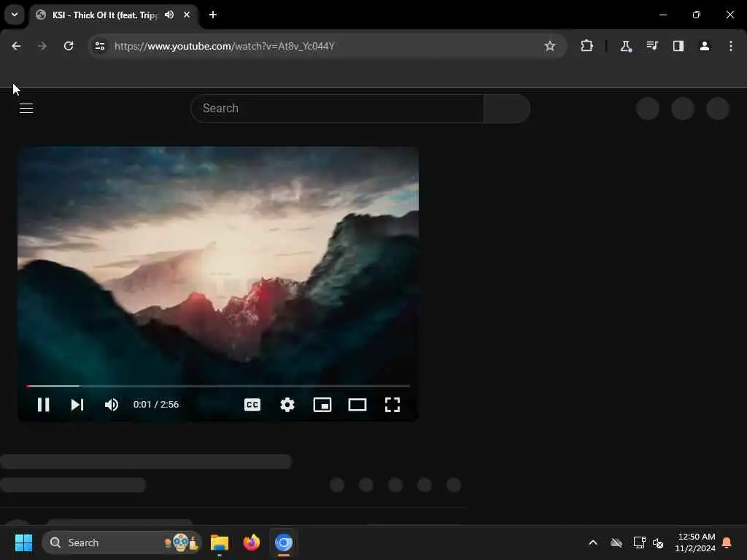Open Chrome Labs flask icon
Image resolution: width=747 pixels, height=560 pixels.
(x=625, y=46)
